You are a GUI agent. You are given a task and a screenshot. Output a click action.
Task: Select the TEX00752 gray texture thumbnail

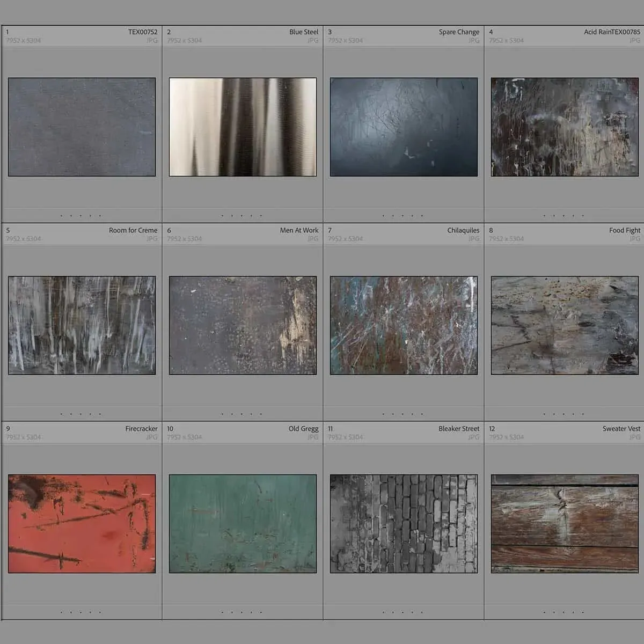pyautogui.click(x=82, y=127)
